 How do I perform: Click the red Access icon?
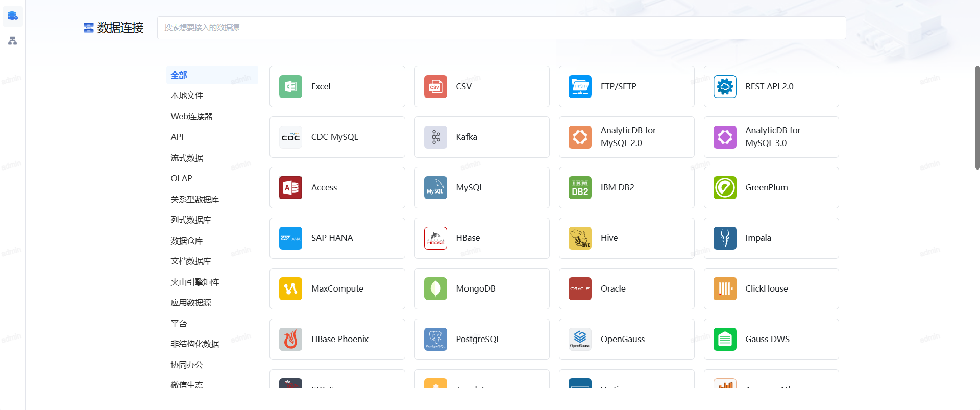tap(290, 187)
